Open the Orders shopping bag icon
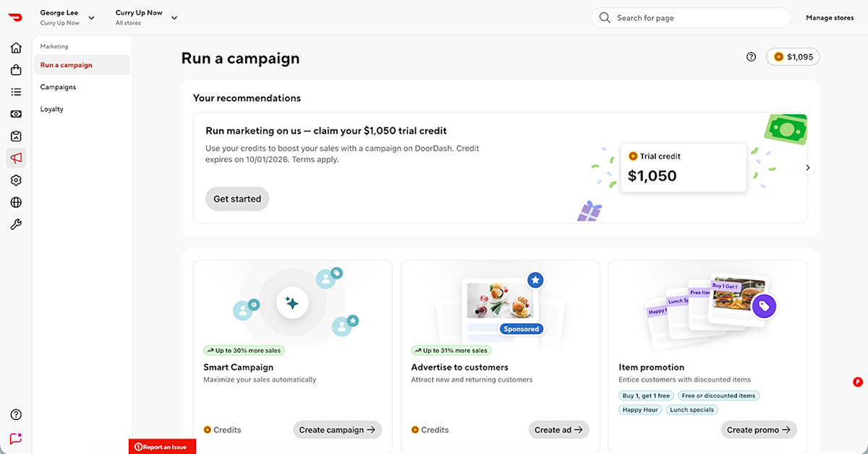The image size is (868, 454). tap(16, 70)
